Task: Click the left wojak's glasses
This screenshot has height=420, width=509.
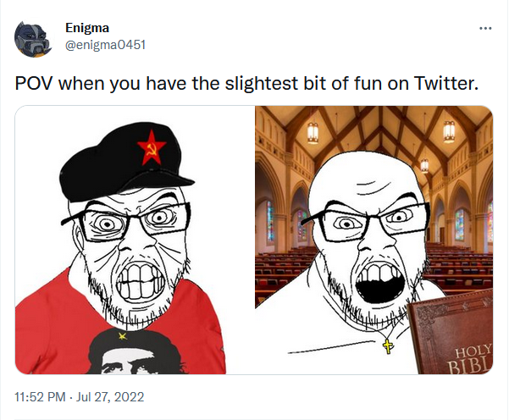Action: coord(126,221)
